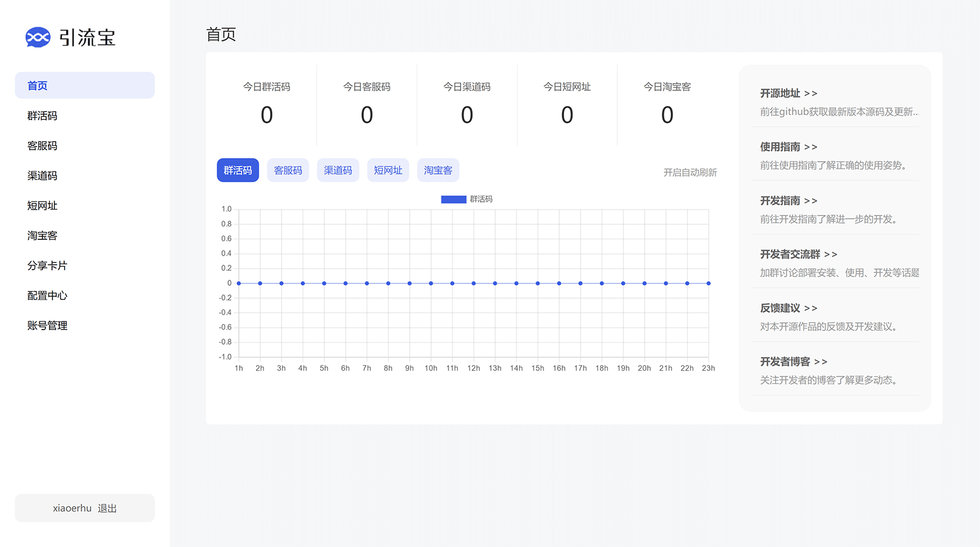Click the 今日群活码 count value
Viewport: 980px width, 547px height.
click(x=267, y=115)
